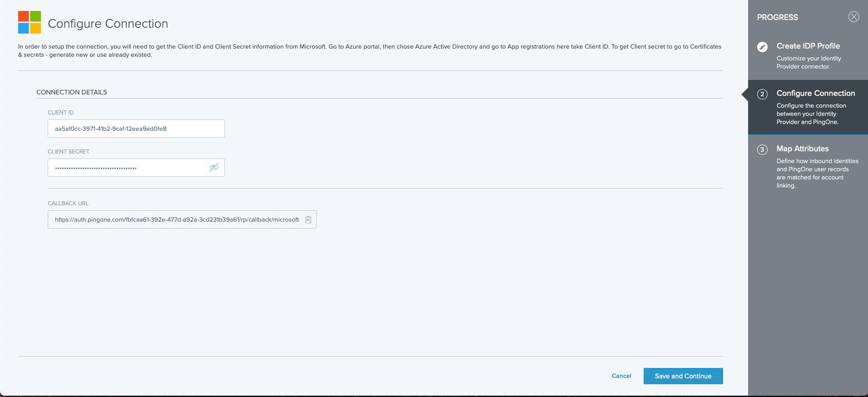Click Save and Continue

click(x=683, y=376)
